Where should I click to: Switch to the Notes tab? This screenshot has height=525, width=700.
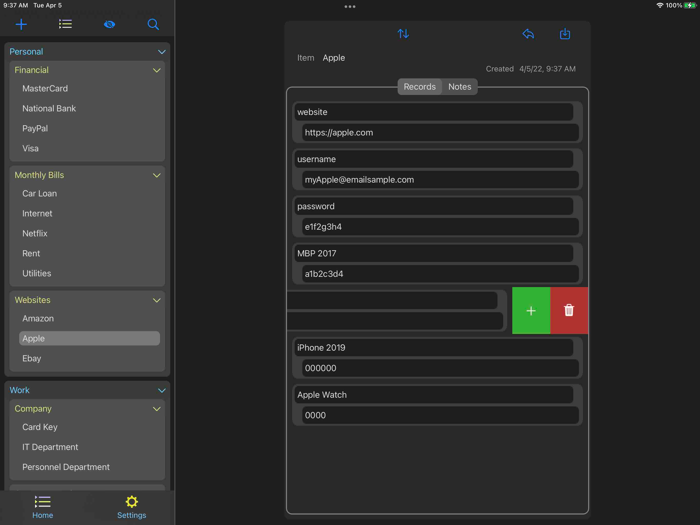tap(459, 87)
